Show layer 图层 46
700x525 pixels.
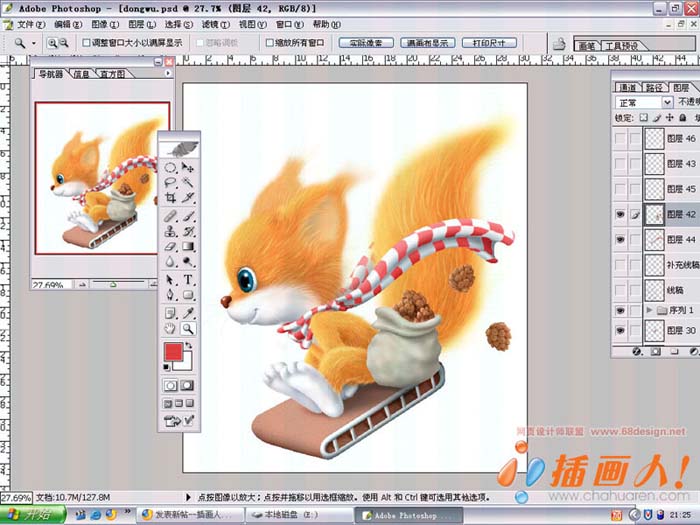pos(620,138)
